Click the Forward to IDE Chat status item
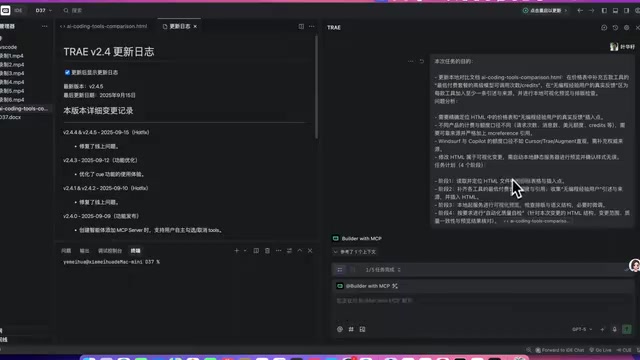The image size is (640, 360). [560, 350]
